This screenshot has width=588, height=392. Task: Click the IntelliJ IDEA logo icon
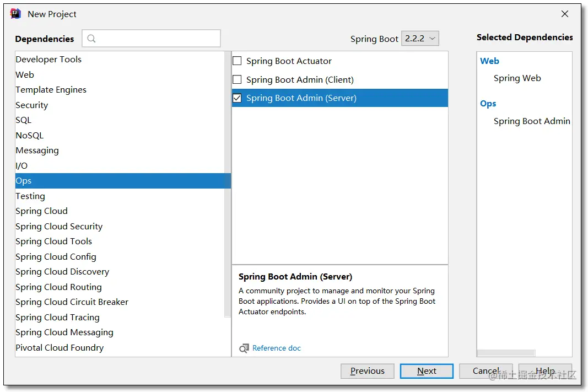pos(15,14)
